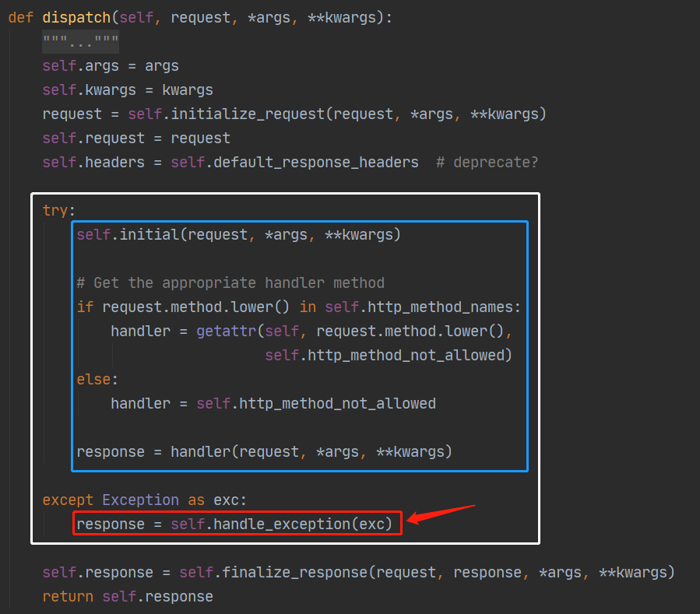Click the 'self.initial' call line

pyautogui.click(x=239, y=235)
